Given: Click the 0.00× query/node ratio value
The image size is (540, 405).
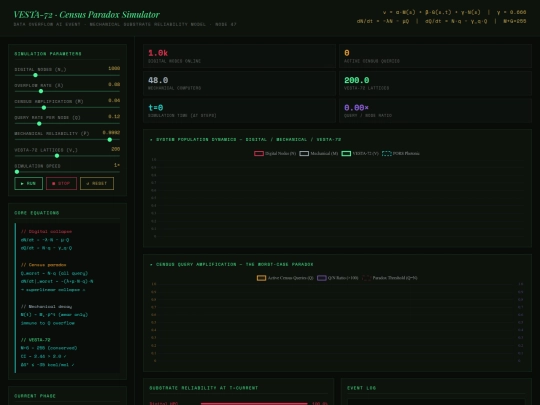Looking at the screenshot, I should pos(356,107).
